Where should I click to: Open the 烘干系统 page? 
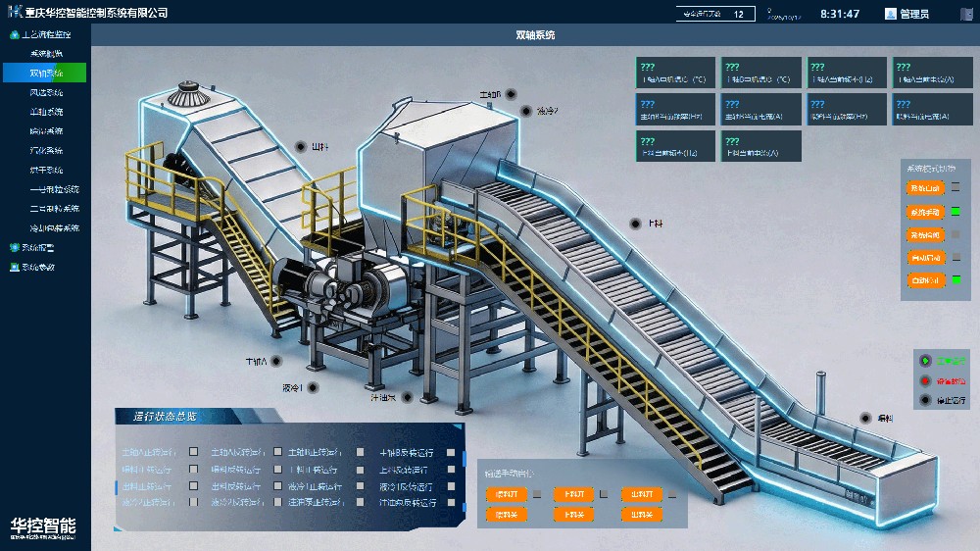coord(46,171)
